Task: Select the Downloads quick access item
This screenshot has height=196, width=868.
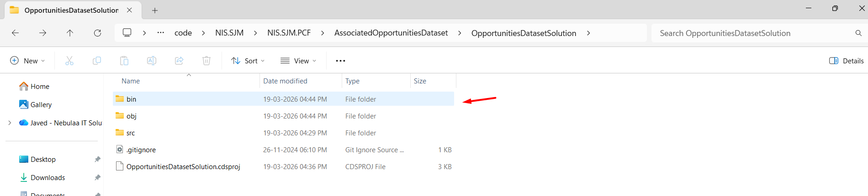Action: pyautogui.click(x=48, y=178)
